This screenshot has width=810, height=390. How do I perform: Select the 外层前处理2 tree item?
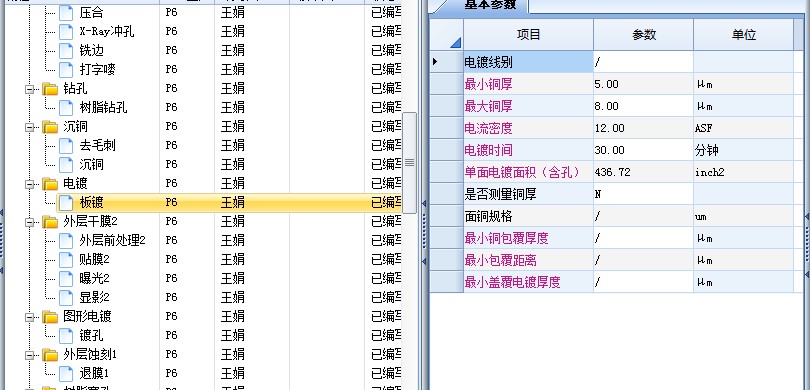point(113,241)
